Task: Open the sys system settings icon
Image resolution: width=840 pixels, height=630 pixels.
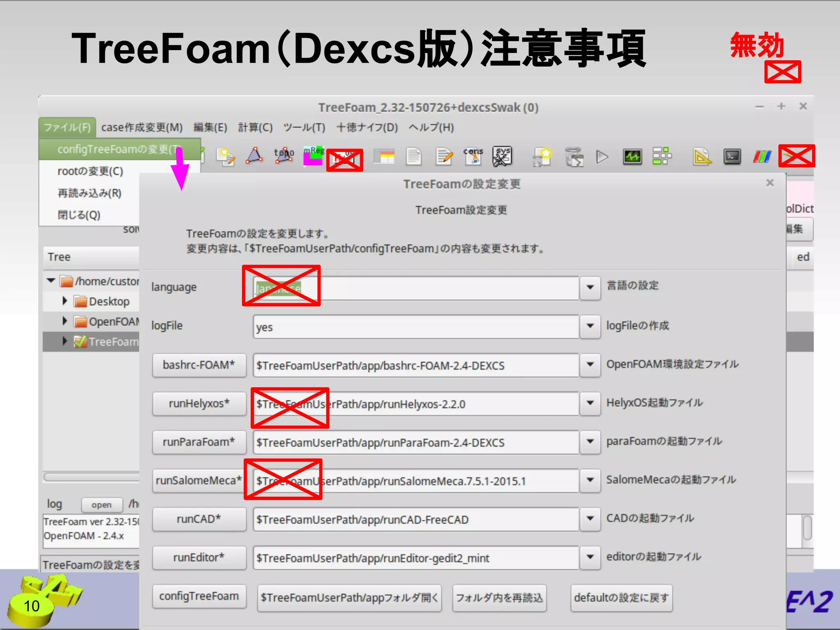Action: pyautogui.click(x=502, y=156)
